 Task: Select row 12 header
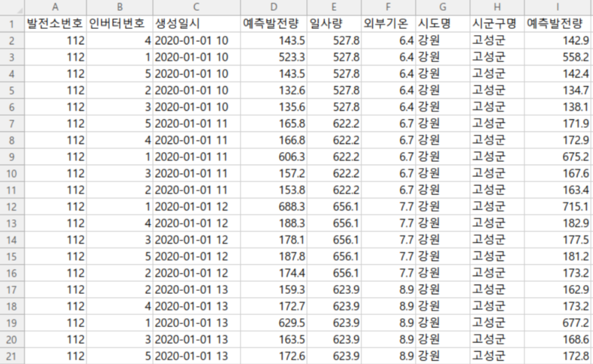click(x=12, y=207)
